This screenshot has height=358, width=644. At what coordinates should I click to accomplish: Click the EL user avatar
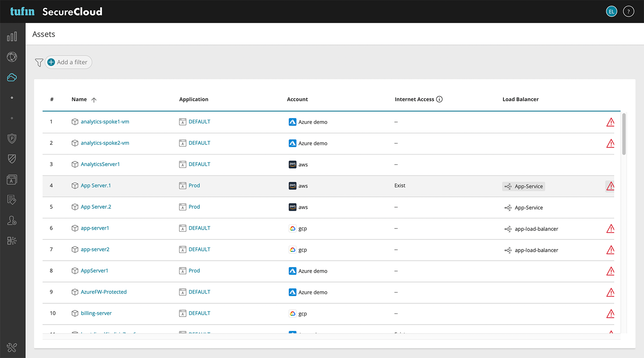point(611,12)
